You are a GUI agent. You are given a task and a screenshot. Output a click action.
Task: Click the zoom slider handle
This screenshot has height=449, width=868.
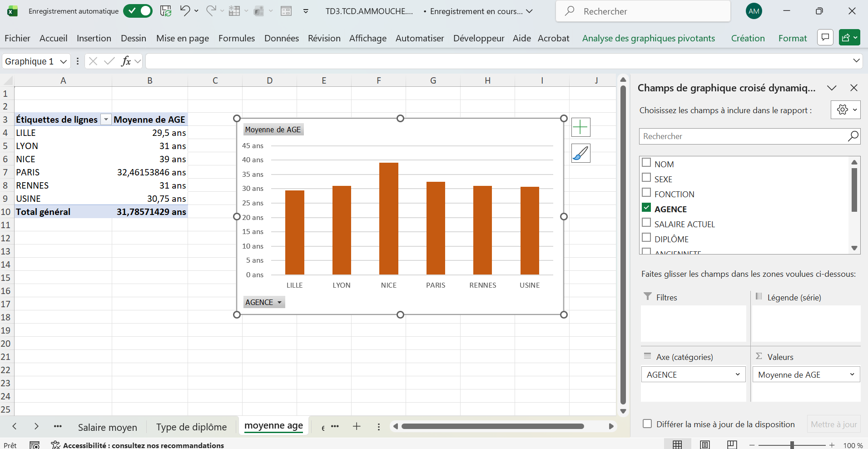point(792,445)
